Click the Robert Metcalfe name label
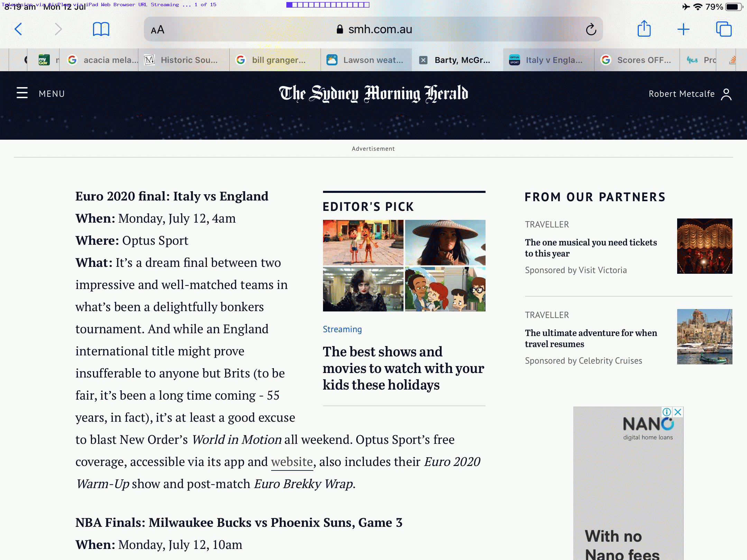Screen dimensions: 747x560 [x=682, y=94]
